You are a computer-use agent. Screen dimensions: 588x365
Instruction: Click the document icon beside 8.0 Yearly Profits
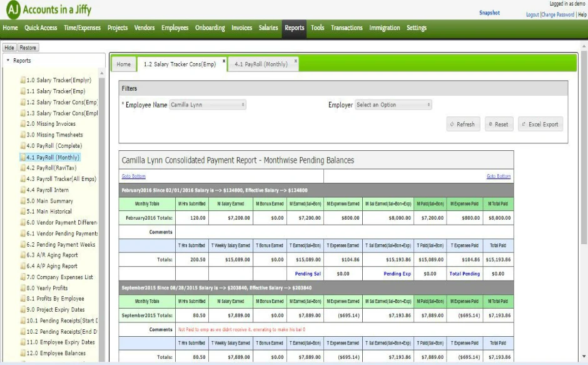click(x=23, y=288)
